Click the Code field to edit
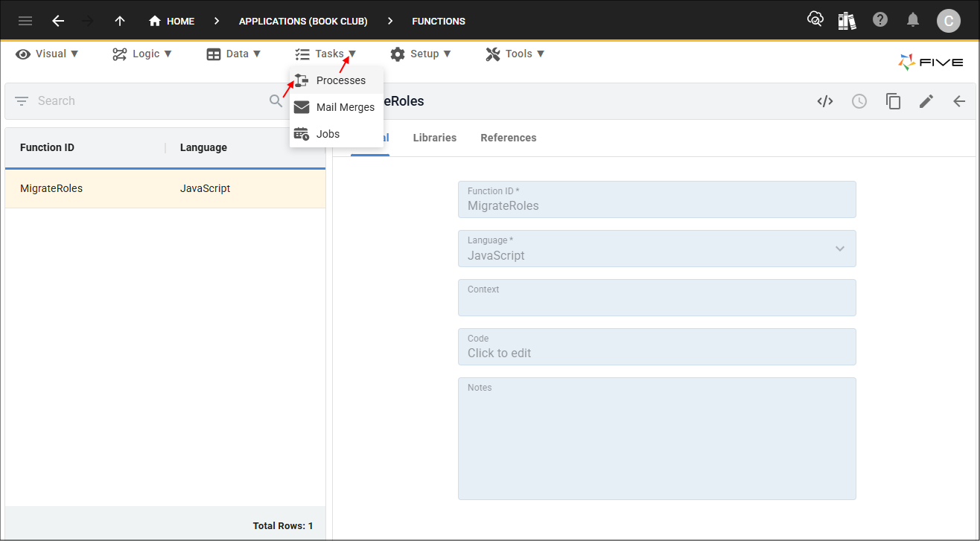This screenshot has height=541, width=980. point(657,347)
